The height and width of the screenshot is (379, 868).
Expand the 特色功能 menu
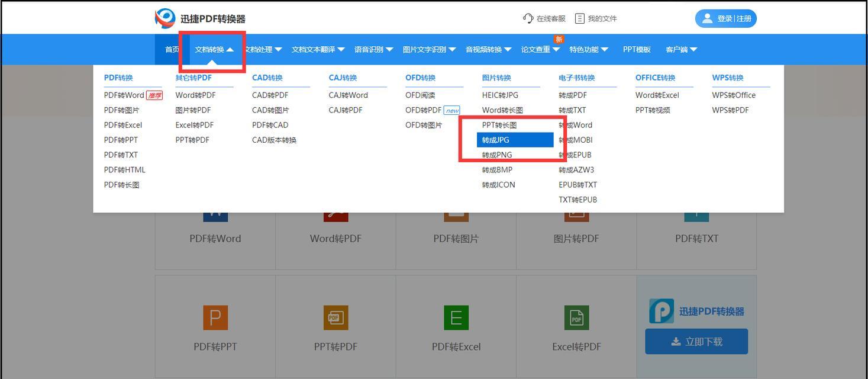click(589, 49)
